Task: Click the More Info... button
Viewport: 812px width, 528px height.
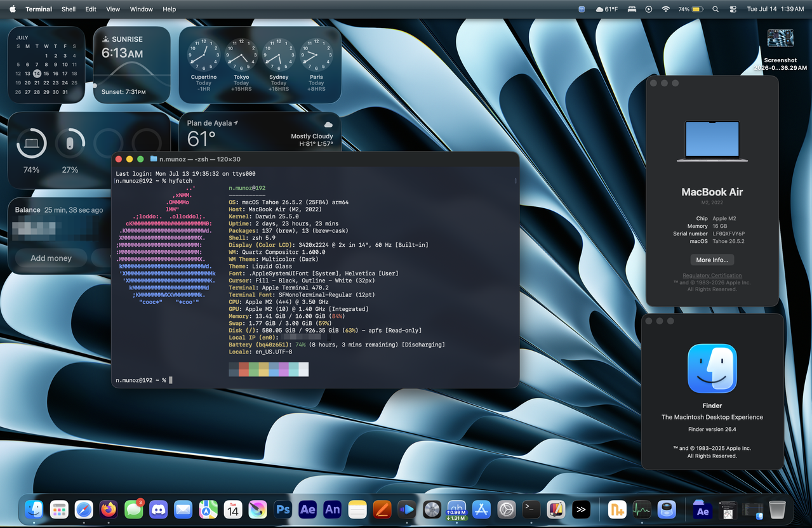Action: click(x=712, y=260)
